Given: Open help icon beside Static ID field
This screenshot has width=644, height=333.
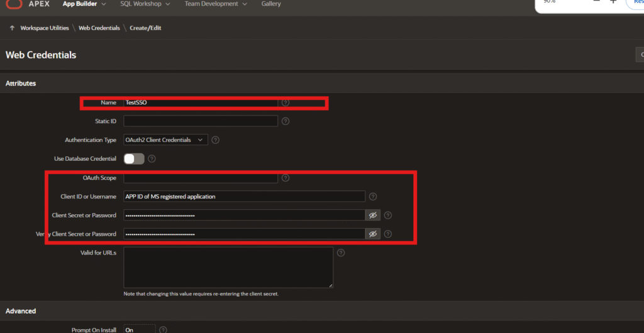Looking at the screenshot, I should [x=286, y=121].
